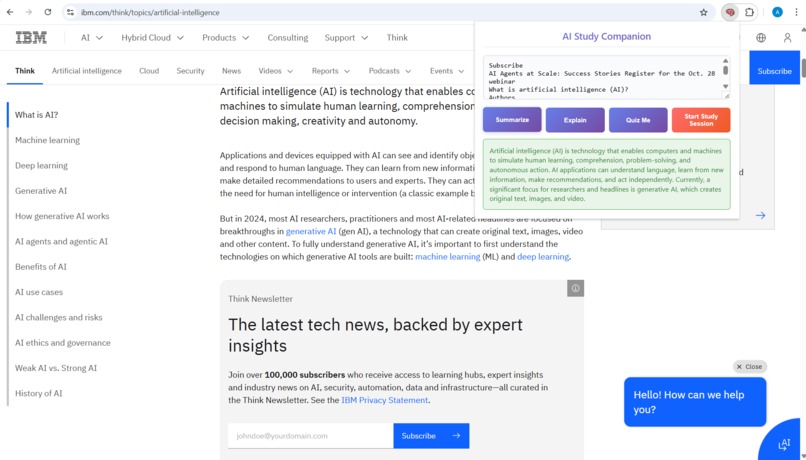Jump to What is AI? section

[36, 115]
